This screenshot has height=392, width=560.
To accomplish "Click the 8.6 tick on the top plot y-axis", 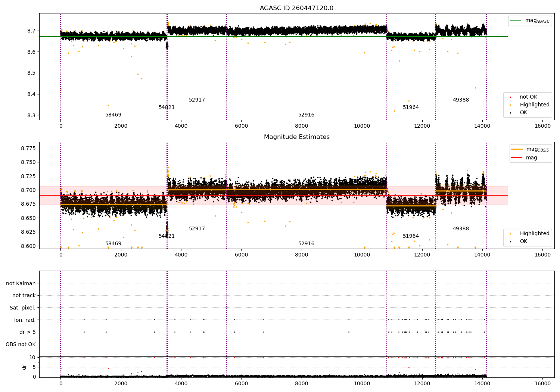I will [31, 52].
